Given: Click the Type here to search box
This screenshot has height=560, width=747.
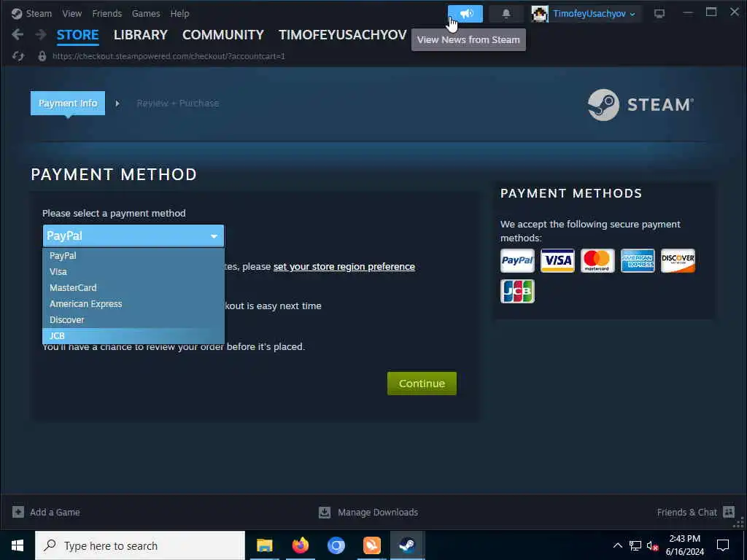Looking at the screenshot, I should tap(140, 545).
